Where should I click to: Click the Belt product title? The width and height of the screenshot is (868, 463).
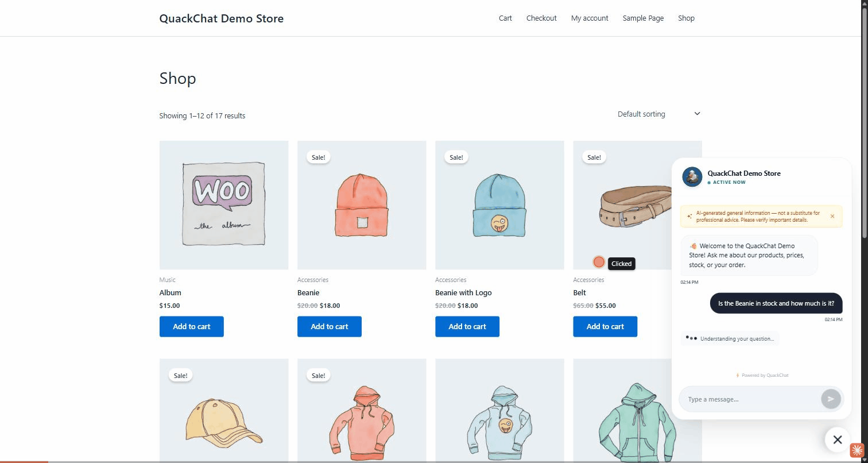[579, 292]
